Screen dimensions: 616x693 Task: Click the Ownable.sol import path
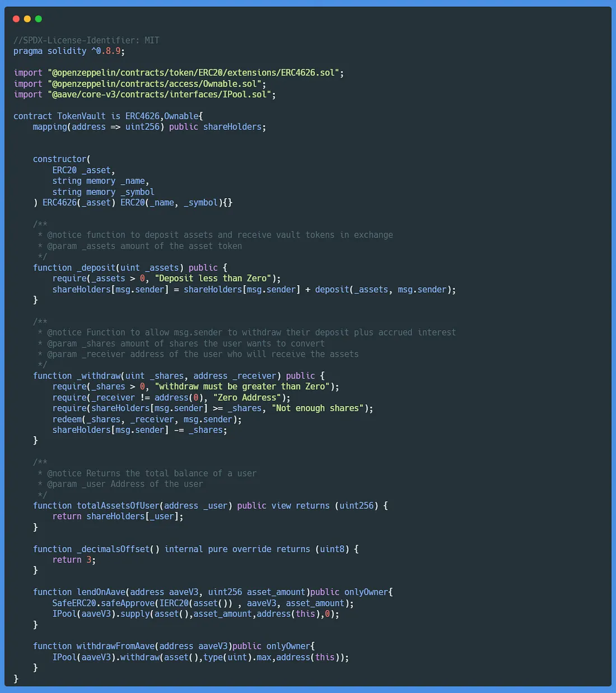(x=156, y=84)
